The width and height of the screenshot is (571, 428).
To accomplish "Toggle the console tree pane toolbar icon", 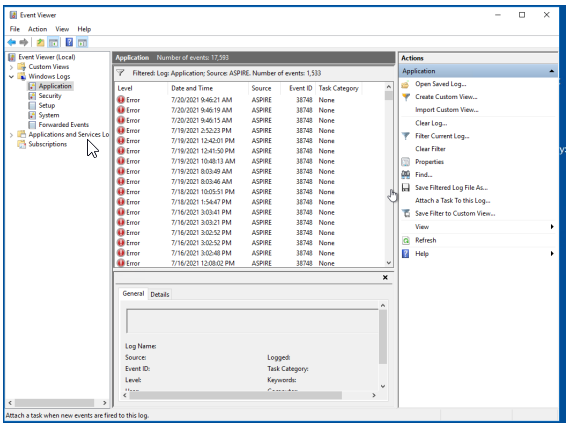I will click(x=54, y=43).
